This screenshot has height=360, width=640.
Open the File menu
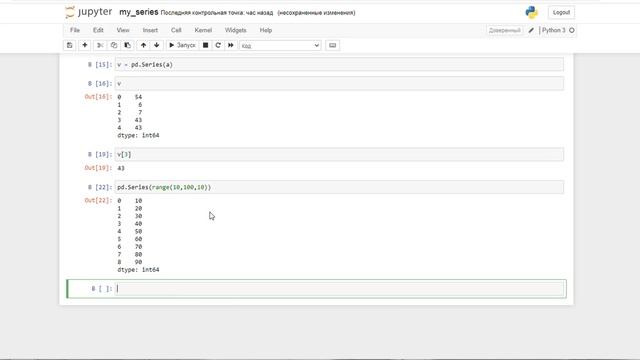point(75,30)
